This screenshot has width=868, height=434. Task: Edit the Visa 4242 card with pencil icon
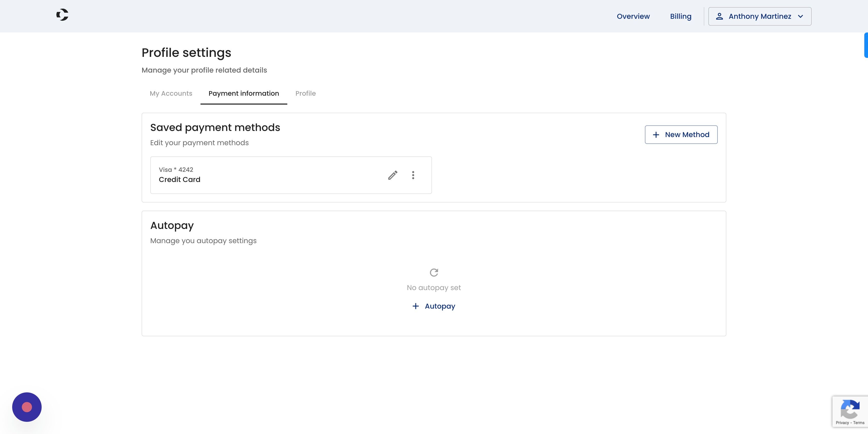point(393,175)
